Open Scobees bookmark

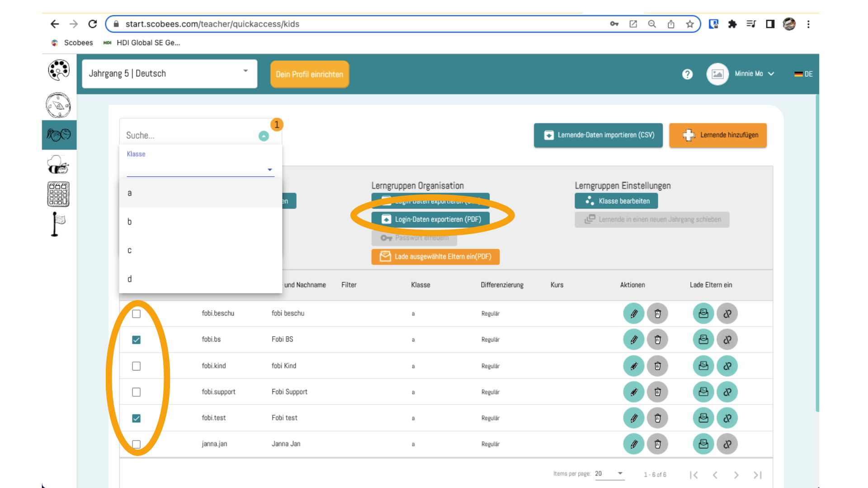pyautogui.click(x=72, y=42)
